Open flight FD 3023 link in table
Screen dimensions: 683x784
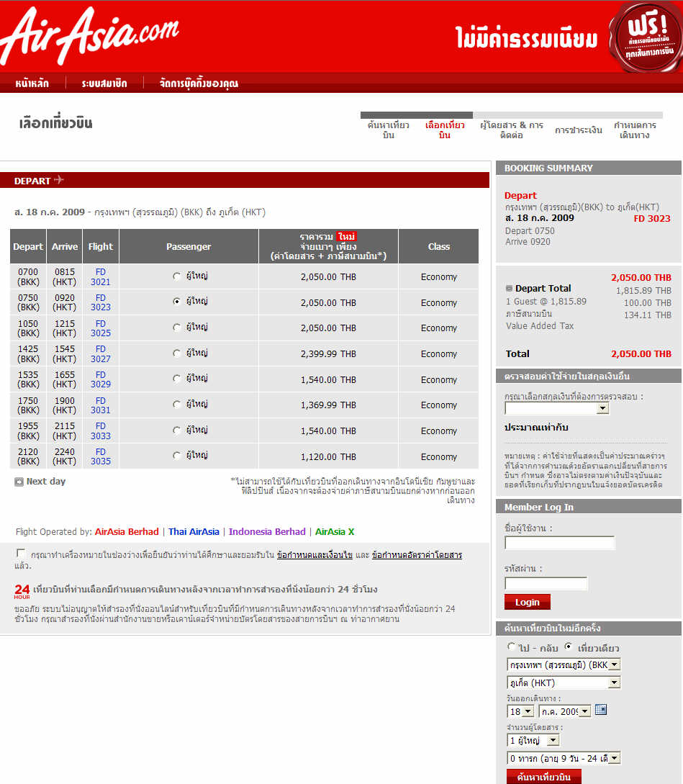coord(101,302)
